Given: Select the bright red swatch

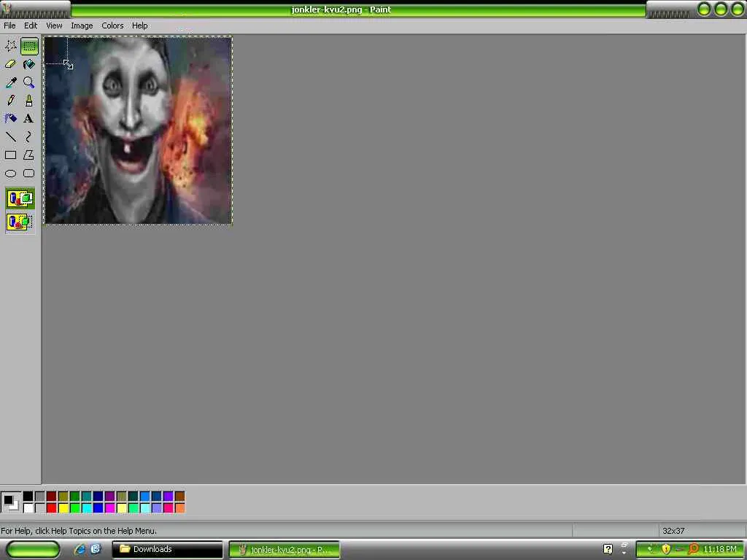Looking at the screenshot, I should [52, 508].
